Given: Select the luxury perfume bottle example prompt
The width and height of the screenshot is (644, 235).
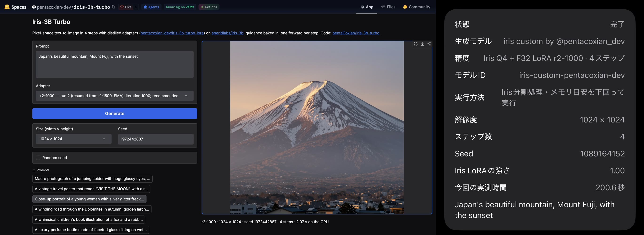Looking at the screenshot, I should tap(91, 230).
